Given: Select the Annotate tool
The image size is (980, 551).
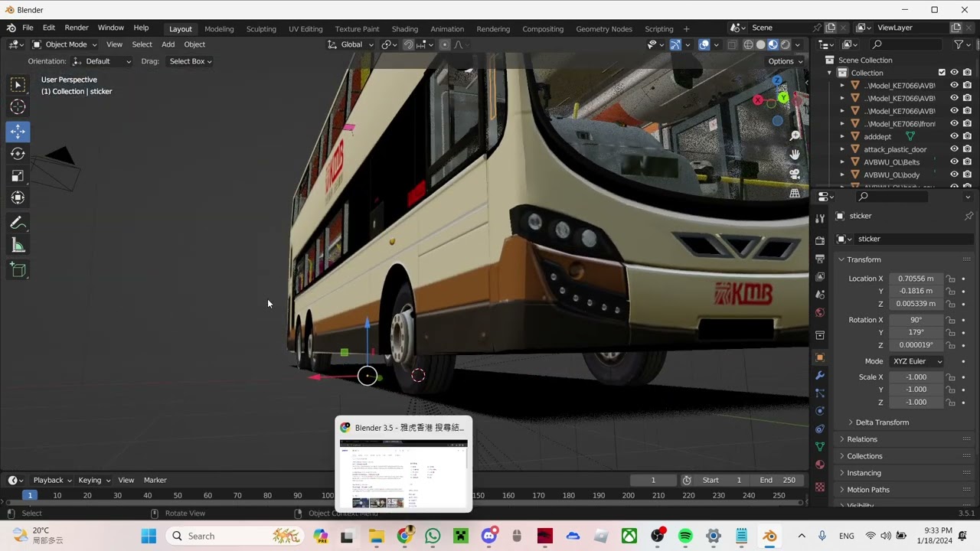Looking at the screenshot, I should [18, 223].
